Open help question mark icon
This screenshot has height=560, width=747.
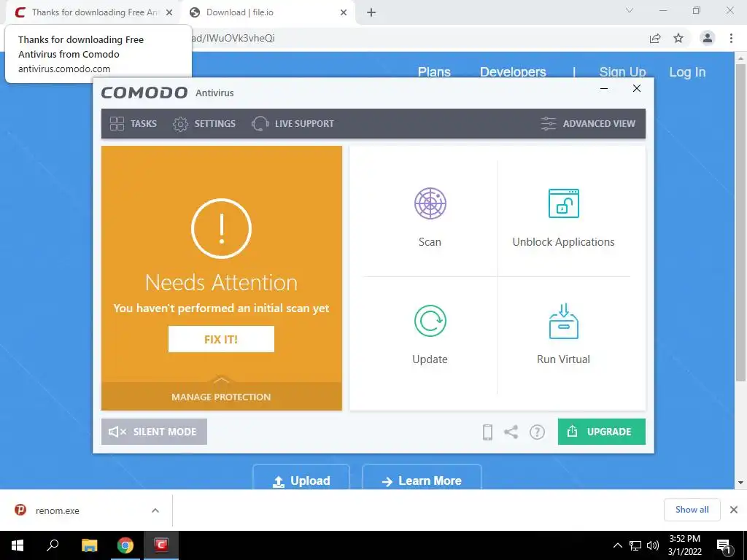pyautogui.click(x=537, y=432)
